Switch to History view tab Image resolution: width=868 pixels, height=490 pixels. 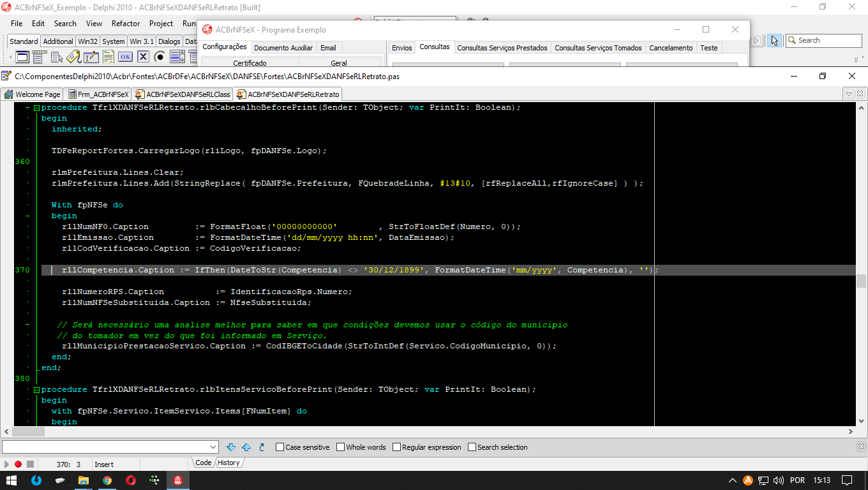pos(228,463)
